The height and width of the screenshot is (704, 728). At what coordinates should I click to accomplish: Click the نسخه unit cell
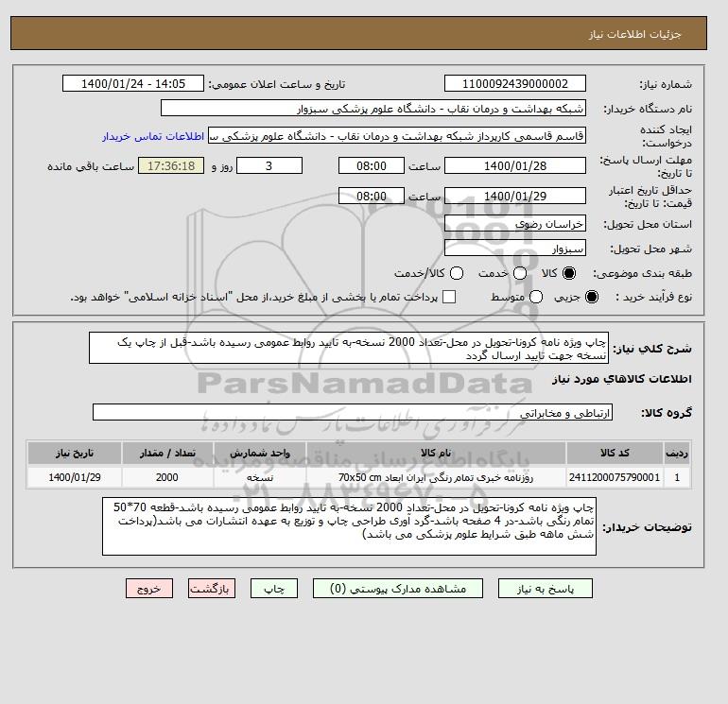point(260,477)
